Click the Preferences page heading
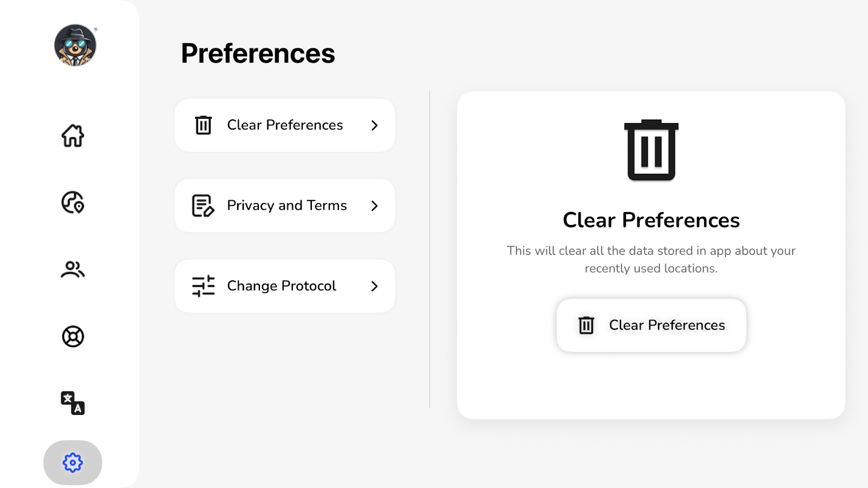The image size is (868, 488). tap(258, 53)
